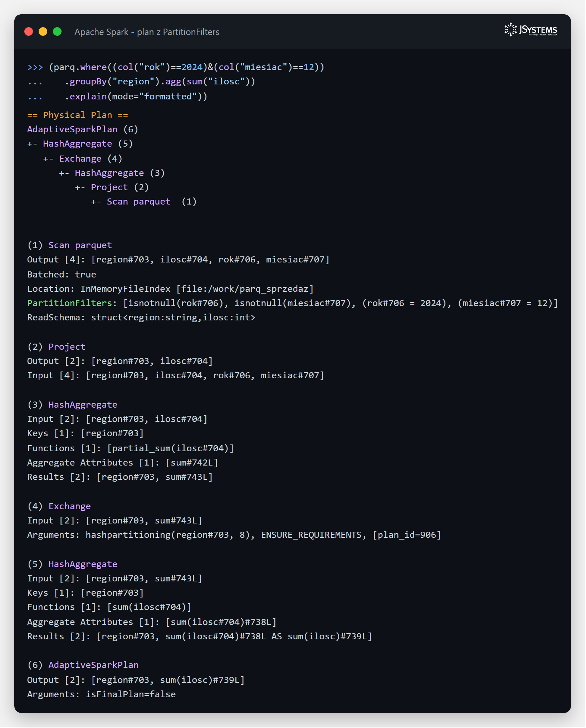Select the "(3) HashAggregate" section heading
586x728 pixels.
click(72, 405)
